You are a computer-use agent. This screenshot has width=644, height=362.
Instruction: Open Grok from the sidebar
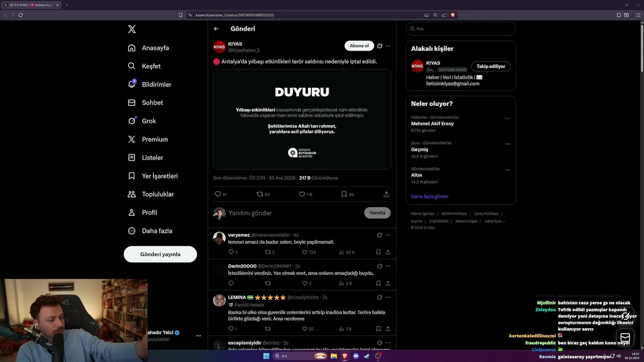click(142, 121)
